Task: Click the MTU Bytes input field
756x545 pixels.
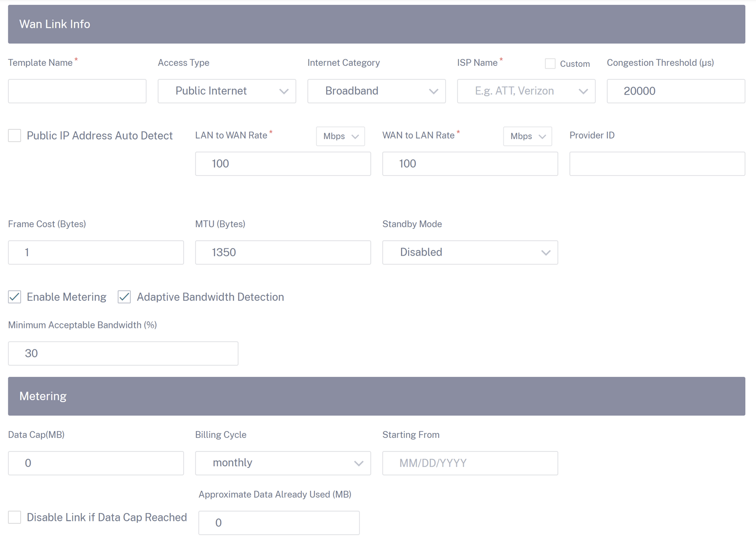Action: [283, 252]
